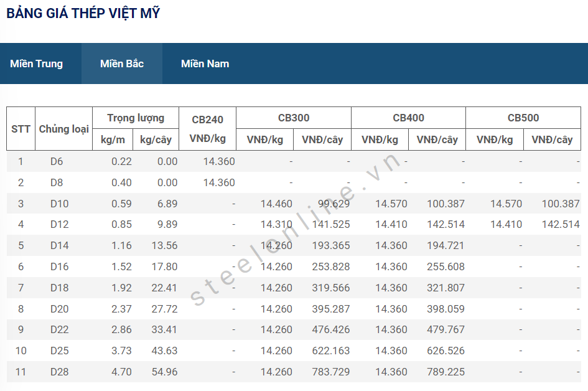The width and height of the screenshot is (588, 391).
Task: Click the 9.89 kg/cây weight for D12
Action: tap(167, 224)
